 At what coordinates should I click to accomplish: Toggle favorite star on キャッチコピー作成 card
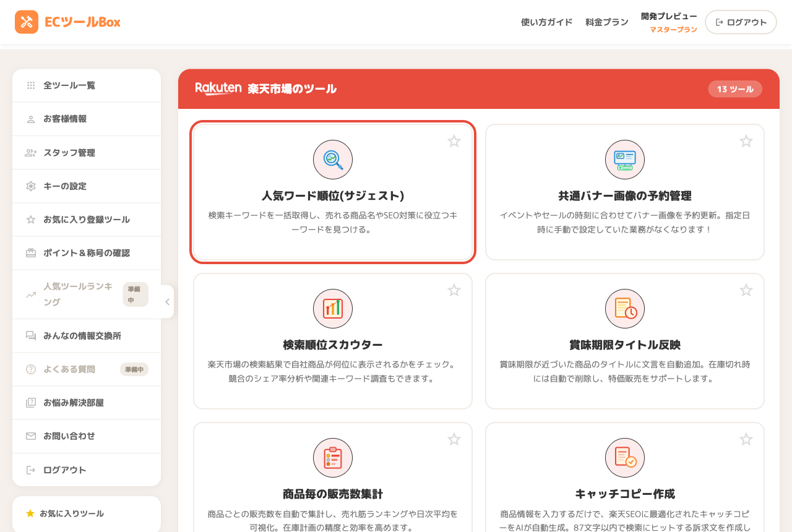[x=746, y=439]
